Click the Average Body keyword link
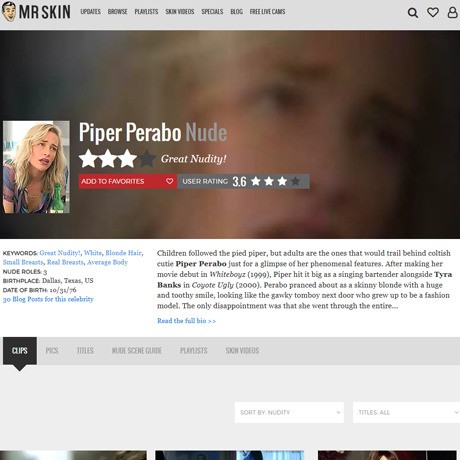Screen dimensions: 460x460 [x=107, y=262]
